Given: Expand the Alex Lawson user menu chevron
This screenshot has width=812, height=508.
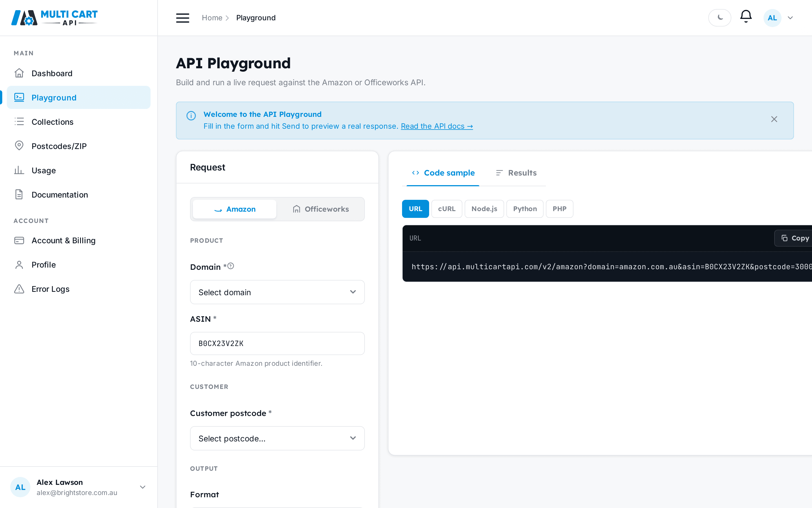Looking at the screenshot, I should coord(143,487).
